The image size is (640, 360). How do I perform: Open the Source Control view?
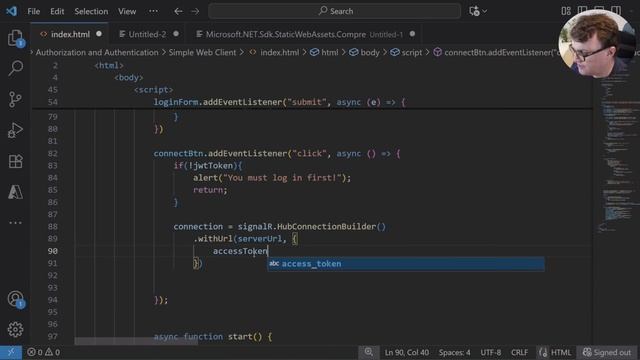[x=16, y=100]
